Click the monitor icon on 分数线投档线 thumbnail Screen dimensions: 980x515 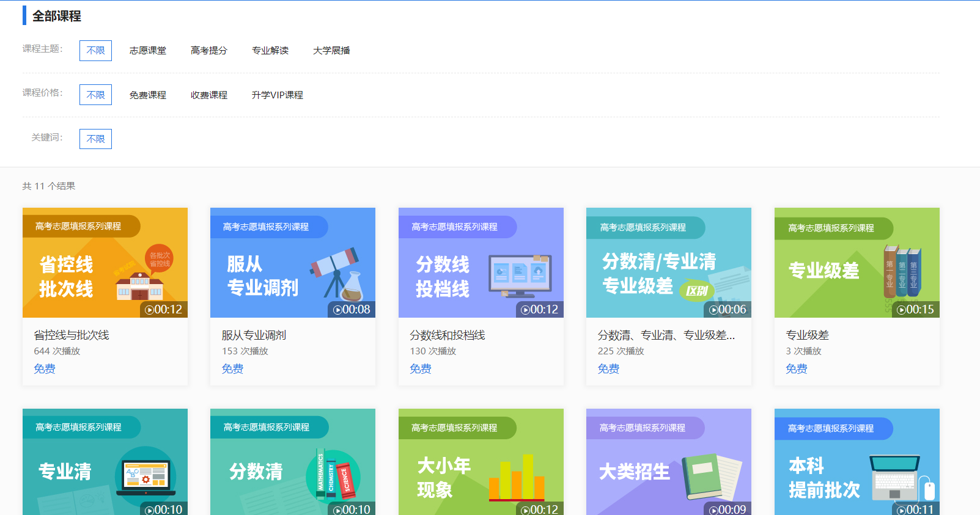(x=520, y=275)
